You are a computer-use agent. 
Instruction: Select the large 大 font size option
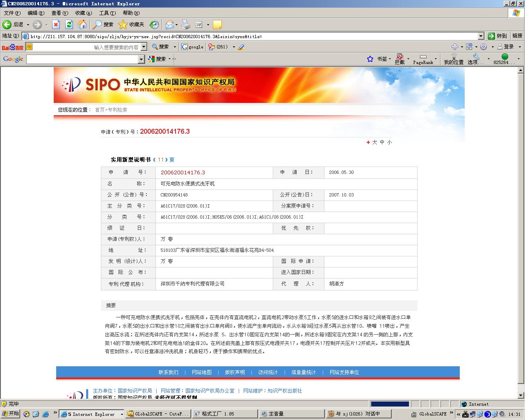pos(374,142)
